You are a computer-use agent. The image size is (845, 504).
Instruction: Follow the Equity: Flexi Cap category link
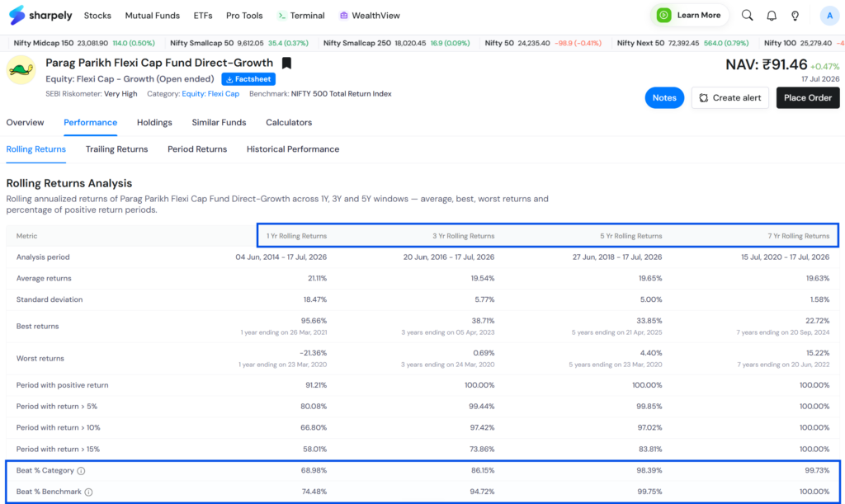click(210, 94)
